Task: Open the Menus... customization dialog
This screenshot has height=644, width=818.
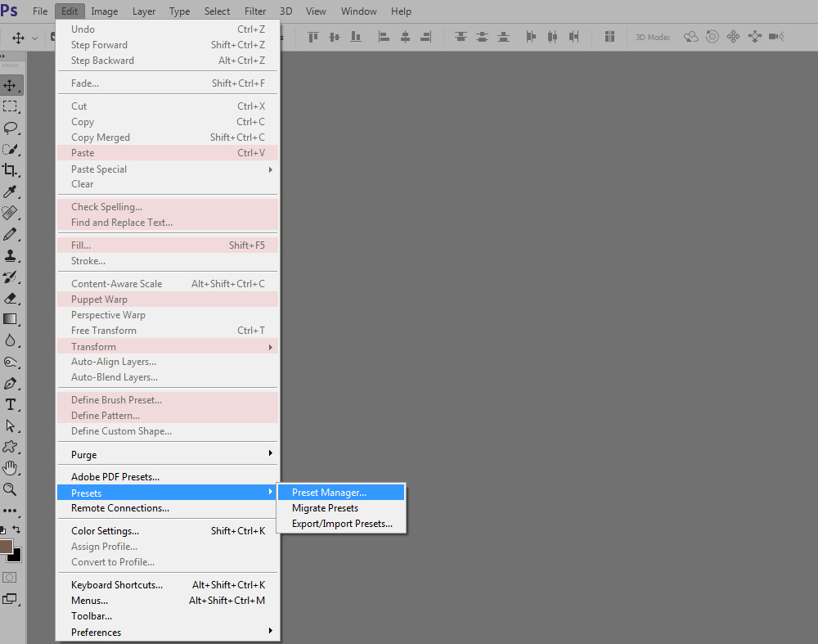Action: 168,601
